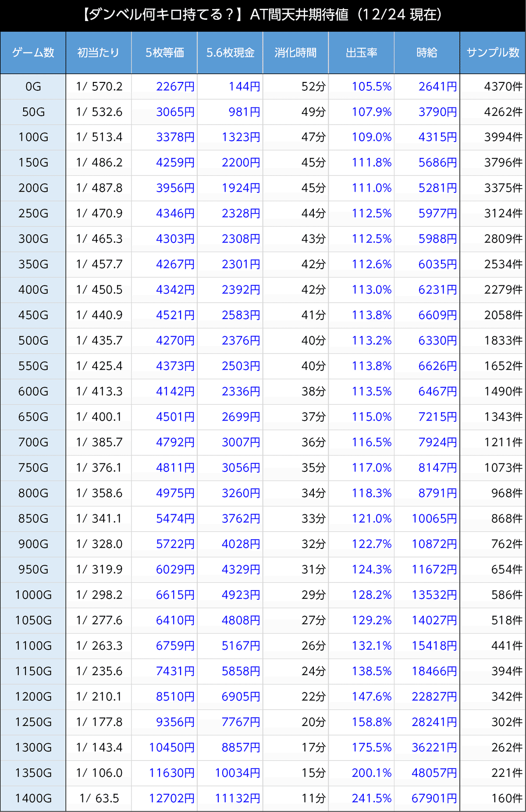The width and height of the screenshot is (526, 812).
Task: Click the 4259円 value
Action: (x=175, y=163)
